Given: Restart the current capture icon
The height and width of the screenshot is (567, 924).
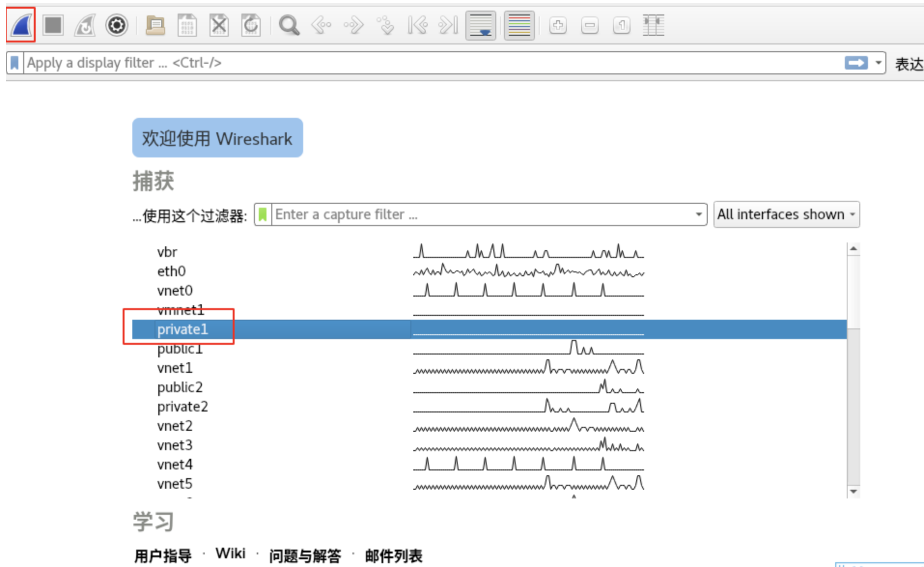Looking at the screenshot, I should [85, 25].
